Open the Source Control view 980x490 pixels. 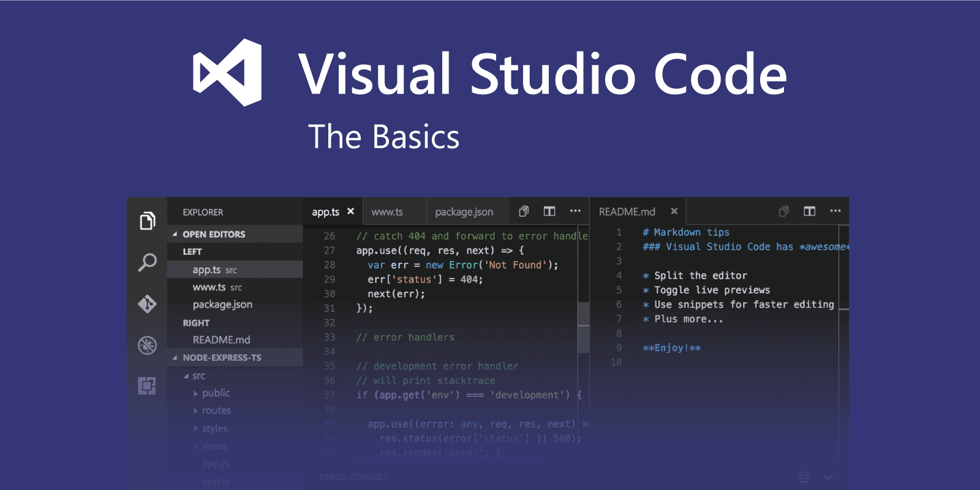coord(147,304)
